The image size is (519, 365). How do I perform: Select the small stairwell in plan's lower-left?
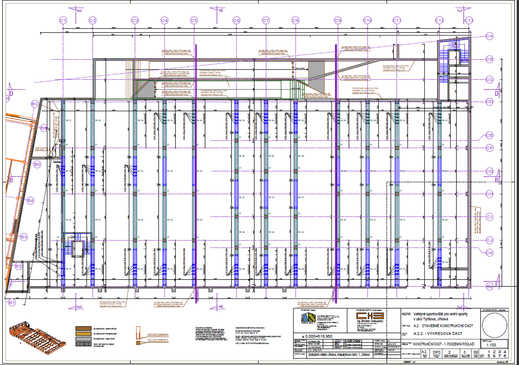pos(77,245)
